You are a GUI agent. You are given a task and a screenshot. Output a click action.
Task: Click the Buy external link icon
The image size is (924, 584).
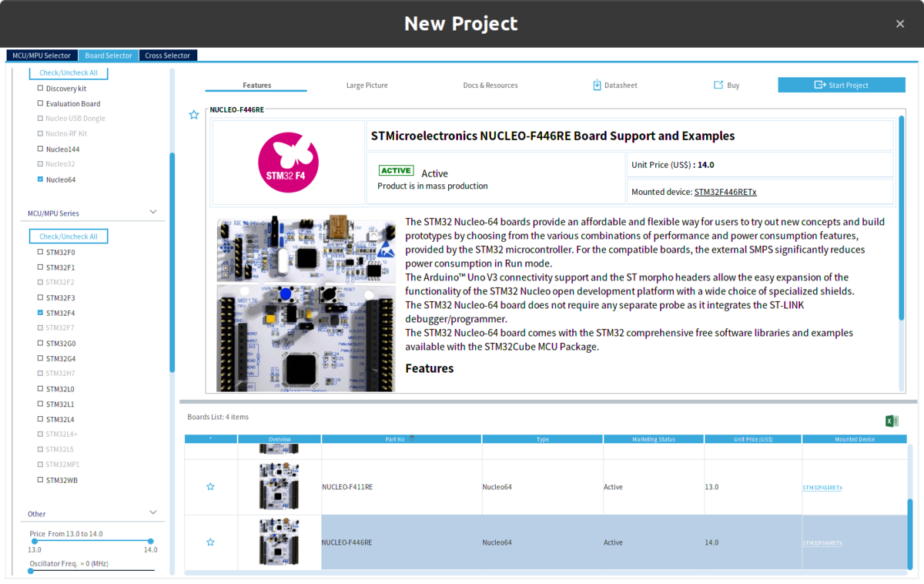click(718, 85)
